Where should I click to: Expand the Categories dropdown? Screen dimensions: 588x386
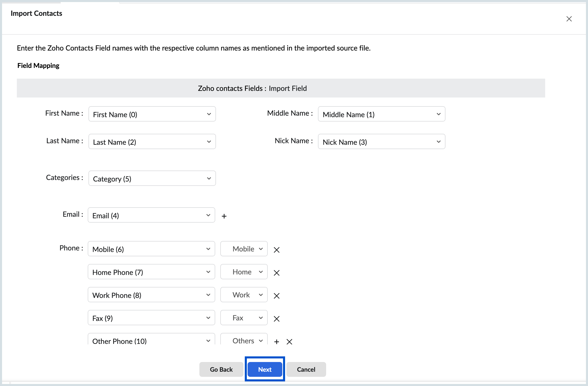pos(152,178)
